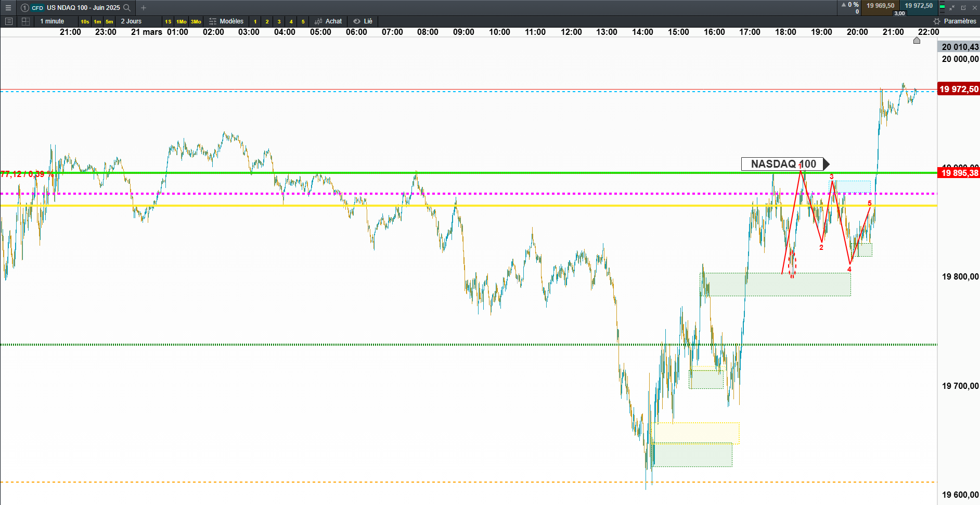Click the Achat candlestick trading icon

pos(318,21)
